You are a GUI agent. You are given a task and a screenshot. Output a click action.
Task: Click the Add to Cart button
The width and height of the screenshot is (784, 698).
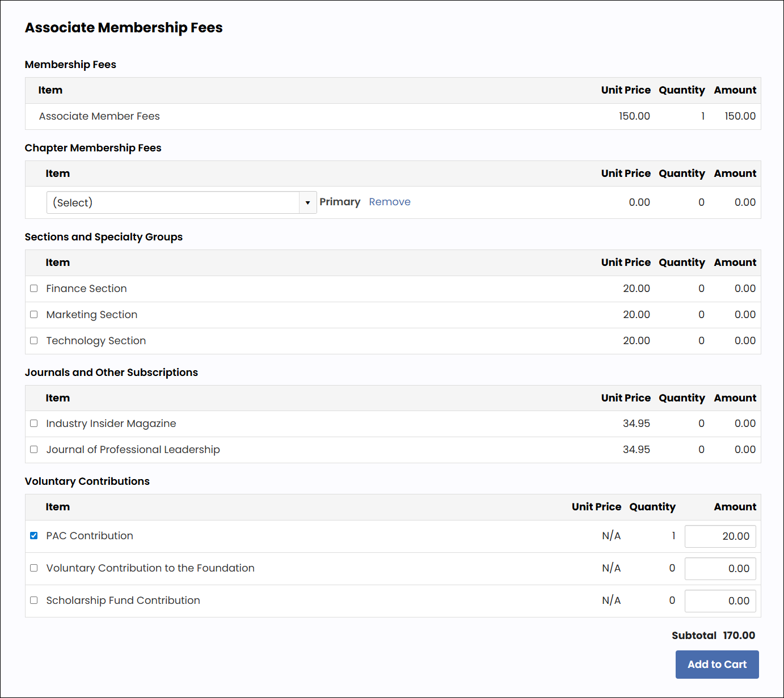(717, 665)
